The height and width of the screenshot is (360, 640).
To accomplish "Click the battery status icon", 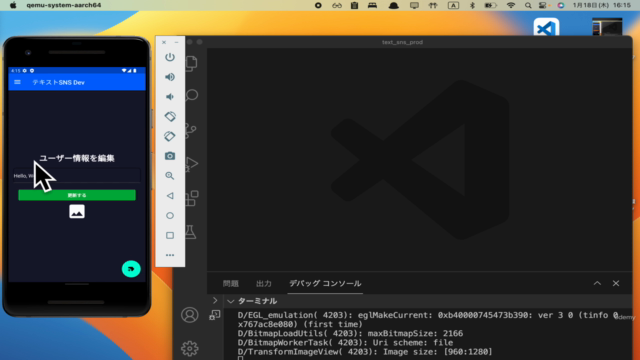I will (490, 5).
